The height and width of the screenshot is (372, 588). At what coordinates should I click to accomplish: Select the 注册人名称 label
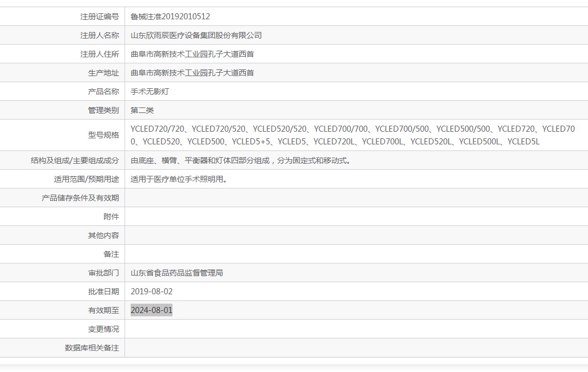pos(99,35)
